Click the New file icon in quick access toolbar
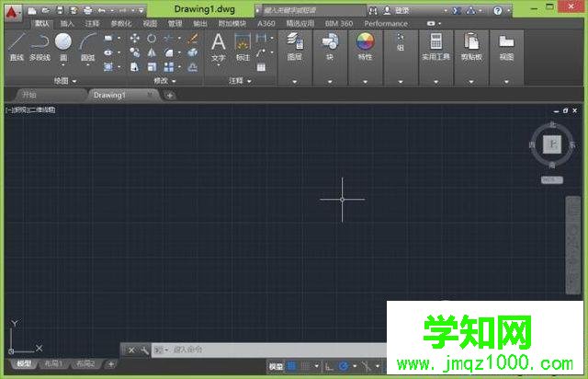The height and width of the screenshot is (379, 588). (32, 10)
